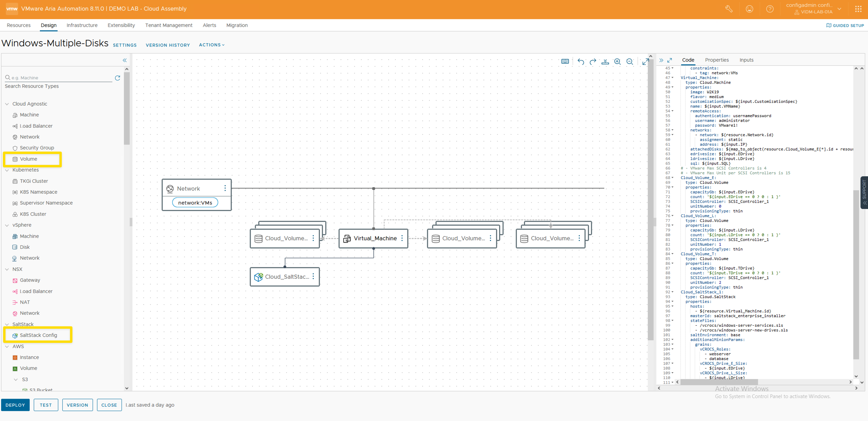Collapse the Cloud Agnostic category

[7, 104]
